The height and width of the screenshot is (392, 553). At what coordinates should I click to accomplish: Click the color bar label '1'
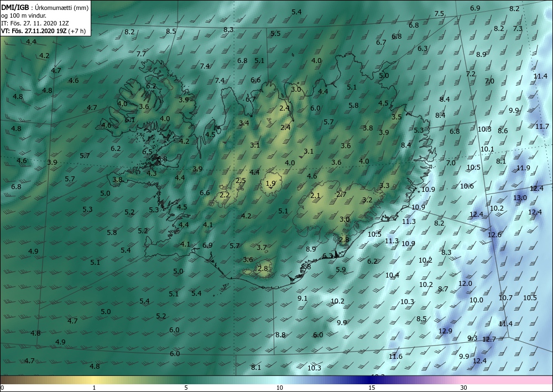pos(94,388)
